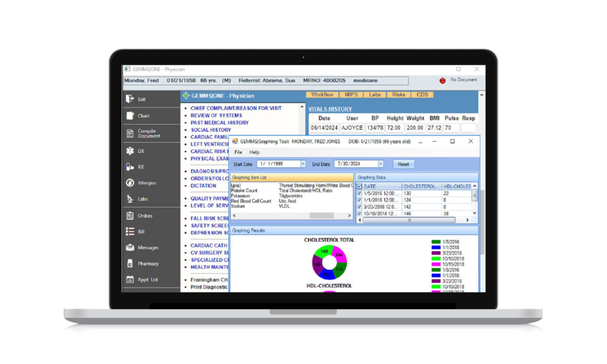Select Triglycerides in Graphing Item List
This screenshot has width=607, height=364.
(x=290, y=196)
